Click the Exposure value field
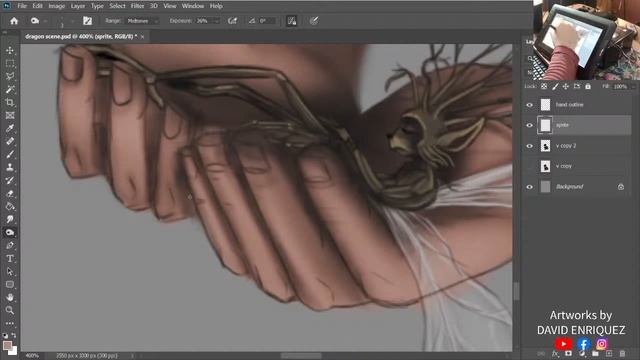The height and width of the screenshot is (360, 640). click(204, 21)
